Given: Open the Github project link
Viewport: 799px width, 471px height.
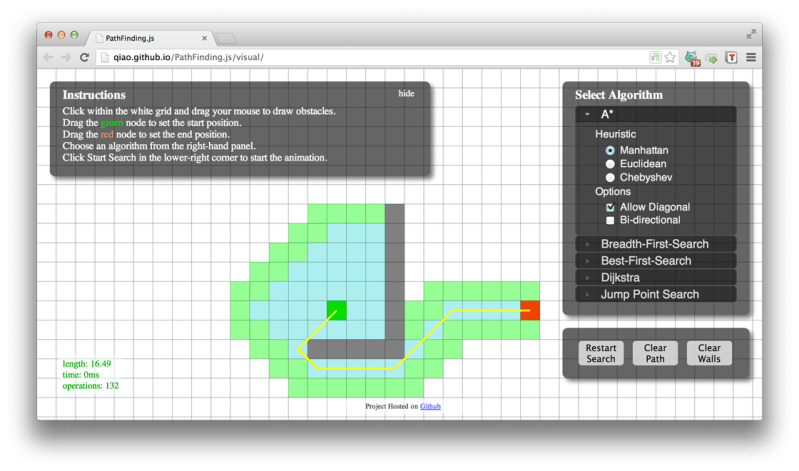Looking at the screenshot, I should tap(430, 406).
